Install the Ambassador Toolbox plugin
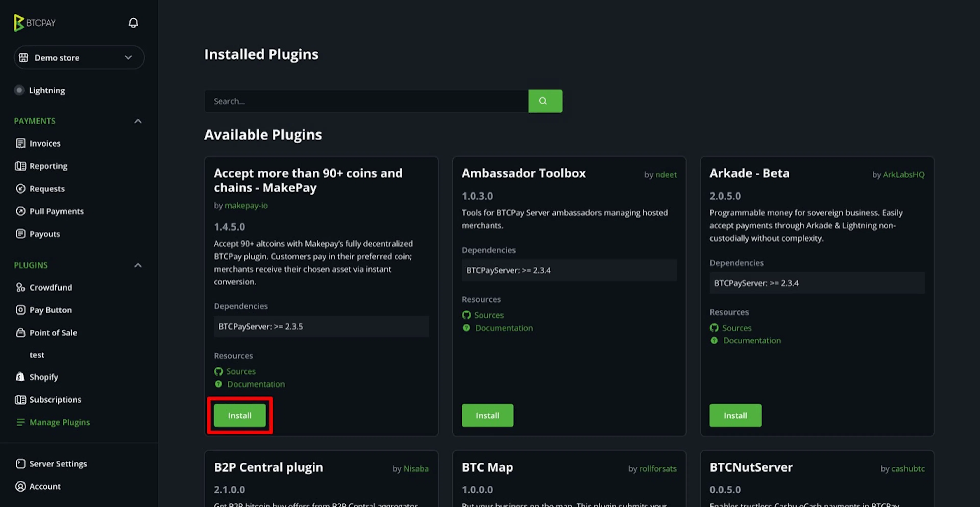Viewport: 980px width, 507px height. click(487, 415)
